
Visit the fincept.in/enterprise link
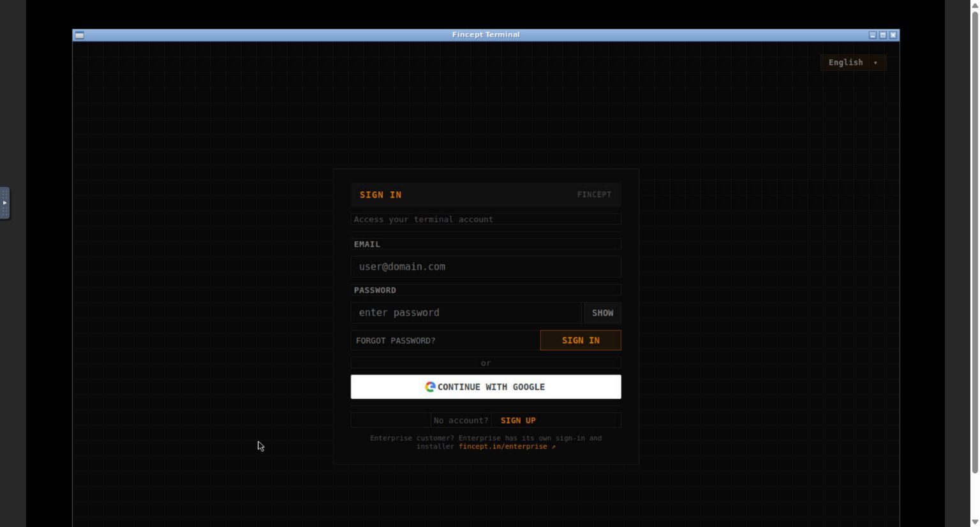(x=507, y=447)
